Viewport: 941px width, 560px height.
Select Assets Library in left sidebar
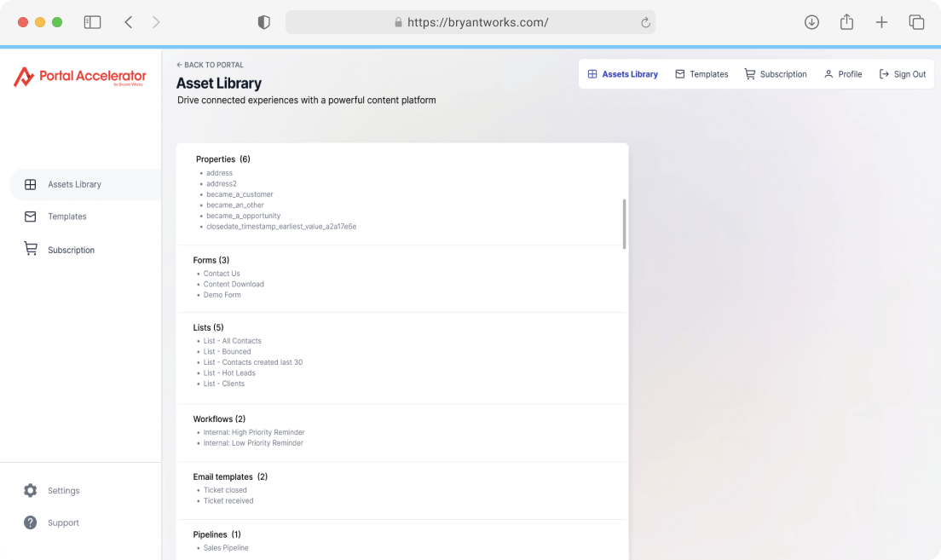[85, 184]
